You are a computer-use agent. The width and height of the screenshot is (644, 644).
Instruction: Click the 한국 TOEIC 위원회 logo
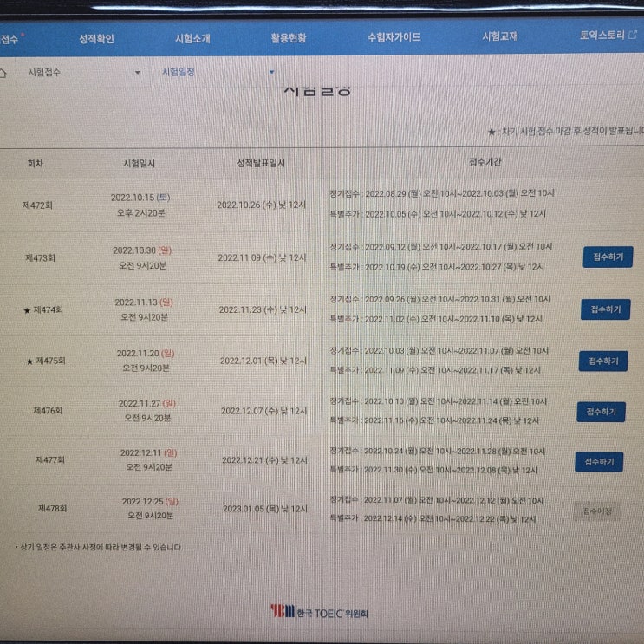pos(319,612)
